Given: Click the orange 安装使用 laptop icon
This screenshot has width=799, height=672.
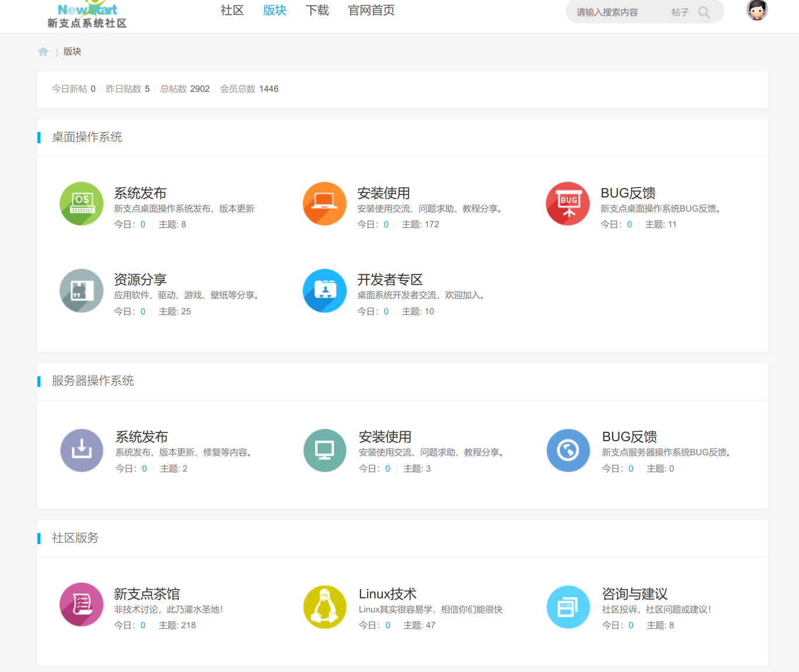Looking at the screenshot, I should tap(324, 203).
